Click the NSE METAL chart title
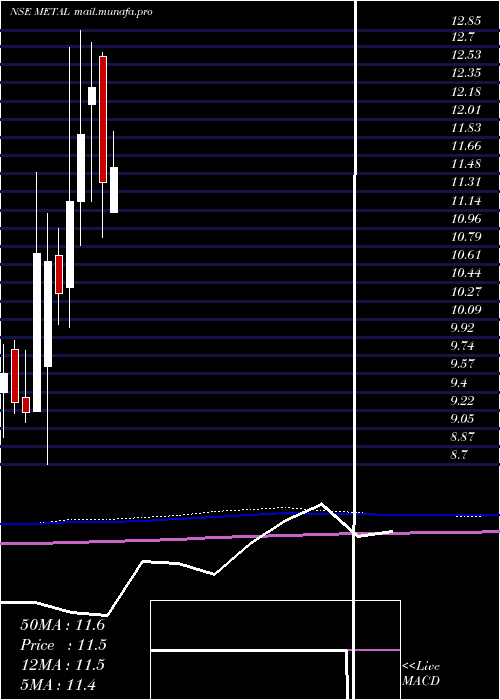Image resolution: width=500 pixels, height=700 pixels. click(x=40, y=12)
